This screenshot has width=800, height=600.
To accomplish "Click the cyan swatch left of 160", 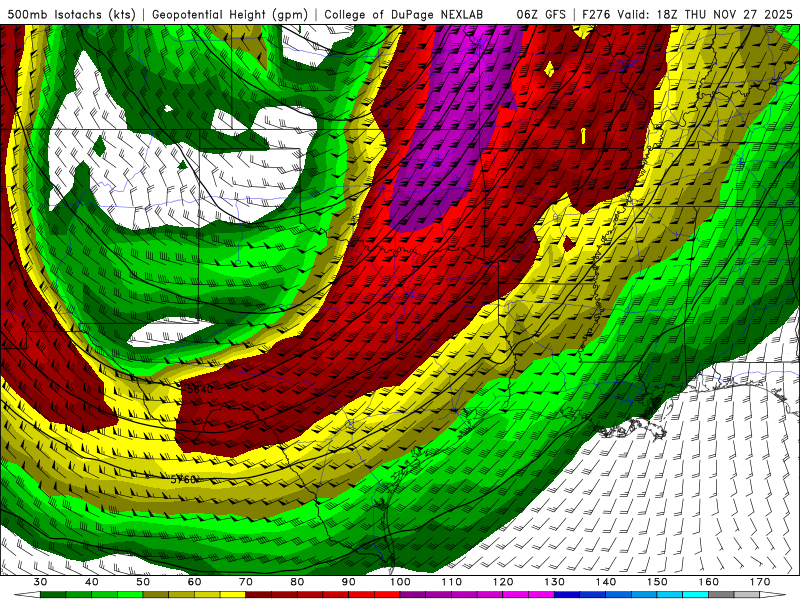I will (696, 595).
